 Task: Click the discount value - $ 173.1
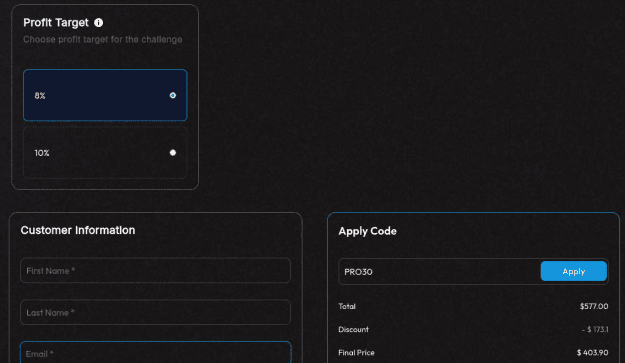595,330
